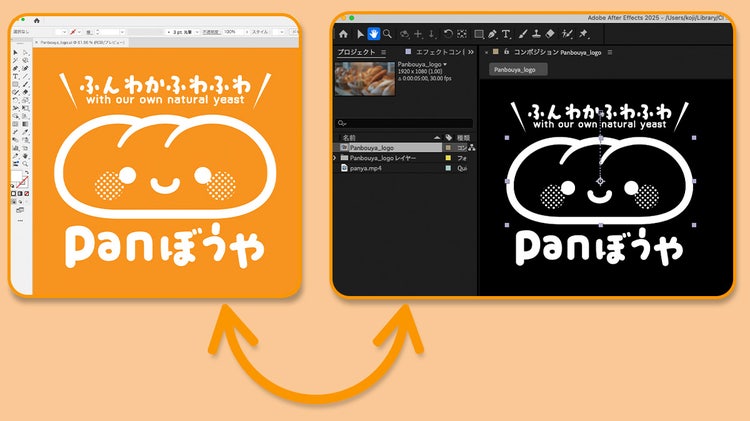Expand the Panbouya_logo レイヤー folder
This screenshot has height=421, width=750.
[335, 158]
